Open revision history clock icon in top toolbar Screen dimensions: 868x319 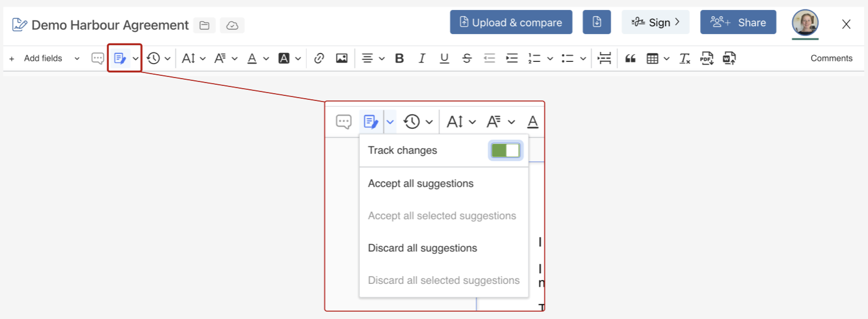(153, 58)
